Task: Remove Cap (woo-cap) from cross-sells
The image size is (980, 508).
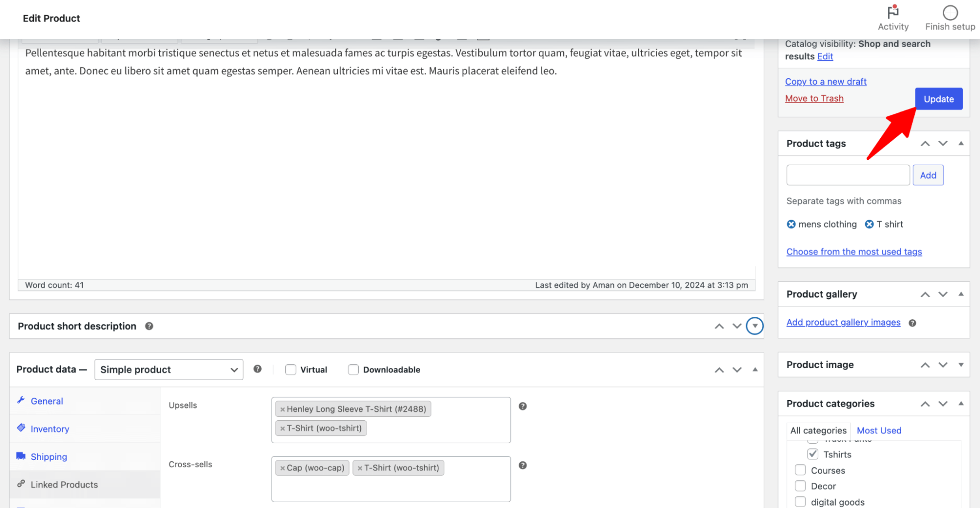Action: pyautogui.click(x=282, y=468)
